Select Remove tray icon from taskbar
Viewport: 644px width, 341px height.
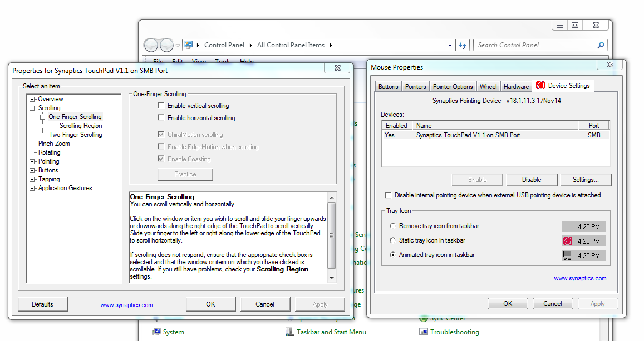tap(392, 226)
